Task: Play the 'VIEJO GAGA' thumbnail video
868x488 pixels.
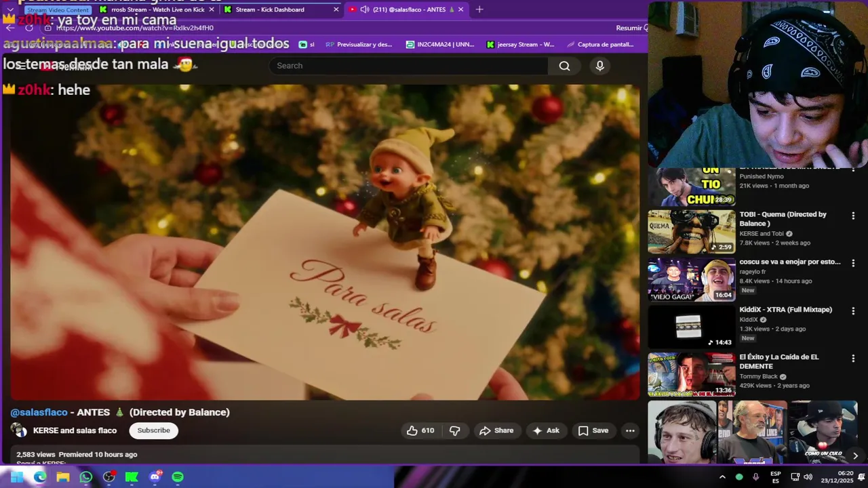Action: click(x=691, y=279)
